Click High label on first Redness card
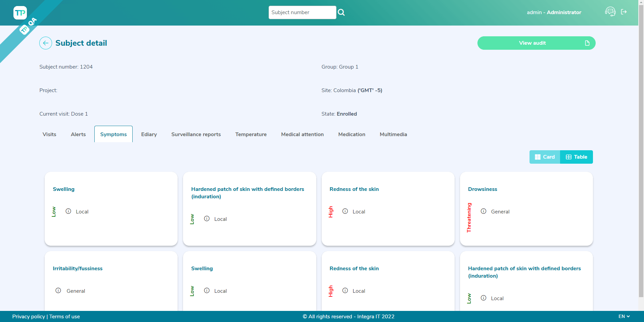Screen dimensions: 644x322 [331, 212]
